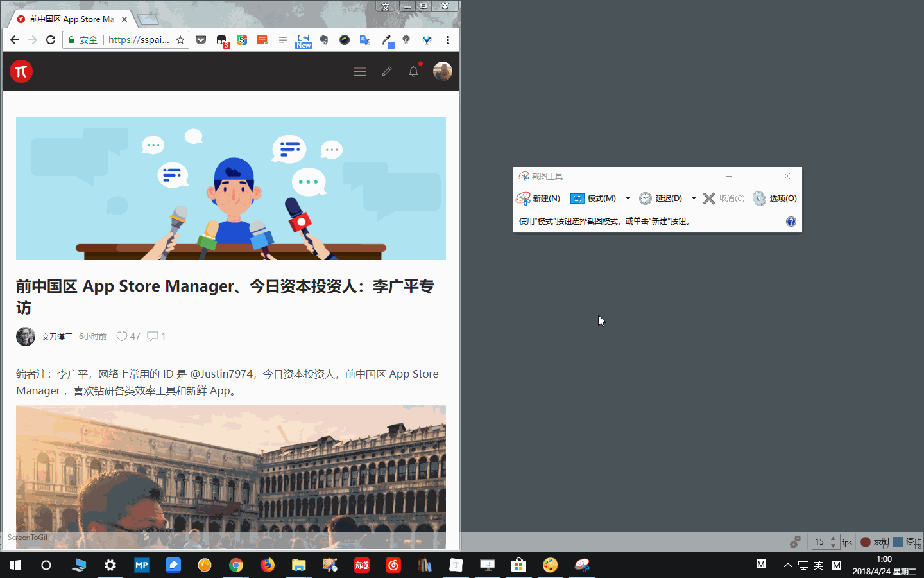Click the Snipping Tool blue help icon
The height and width of the screenshot is (578, 924).
pyautogui.click(x=791, y=222)
